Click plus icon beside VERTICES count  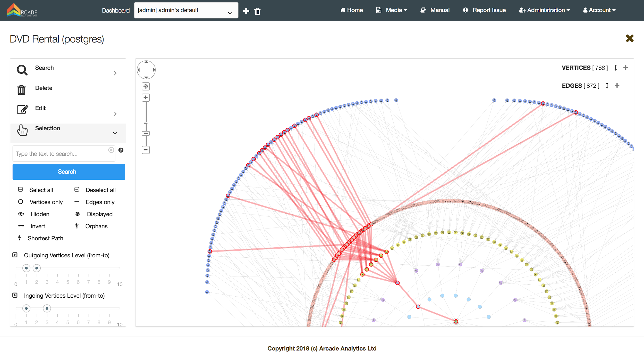coord(625,68)
